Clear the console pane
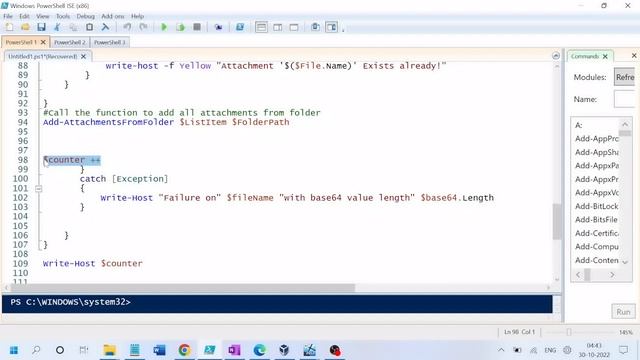Image resolution: width=640 pixels, height=360 pixels. pos(105,27)
